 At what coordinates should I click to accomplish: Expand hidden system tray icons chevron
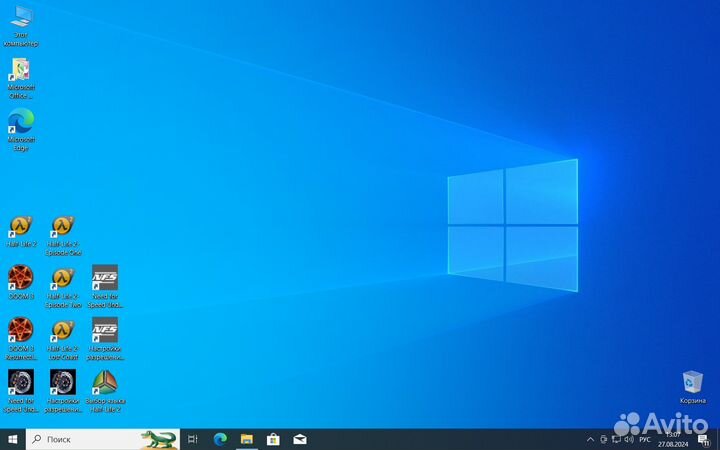point(590,440)
